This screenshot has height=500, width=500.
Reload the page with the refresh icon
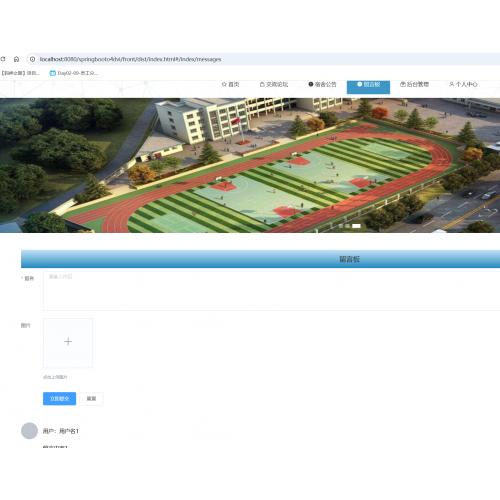click(3, 59)
